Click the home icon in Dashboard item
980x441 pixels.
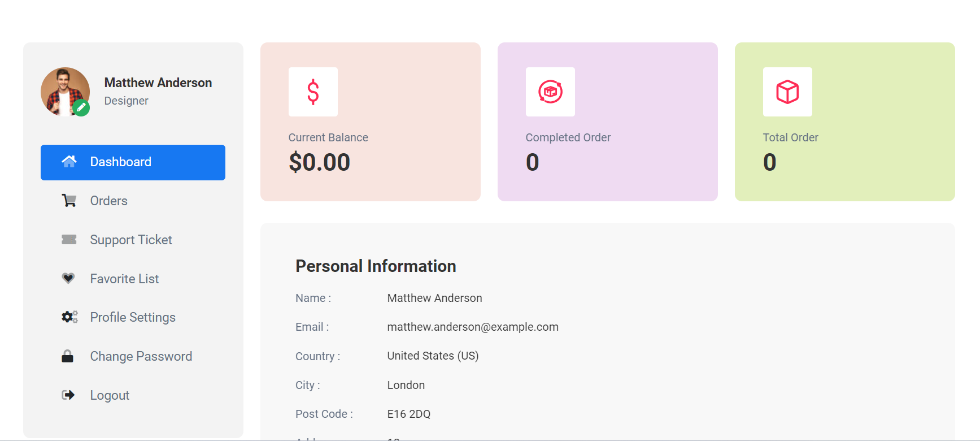click(69, 162)
